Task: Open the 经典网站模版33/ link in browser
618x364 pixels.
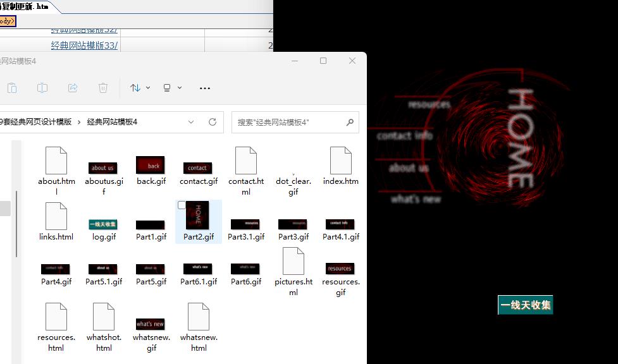Action: (84, 45)
